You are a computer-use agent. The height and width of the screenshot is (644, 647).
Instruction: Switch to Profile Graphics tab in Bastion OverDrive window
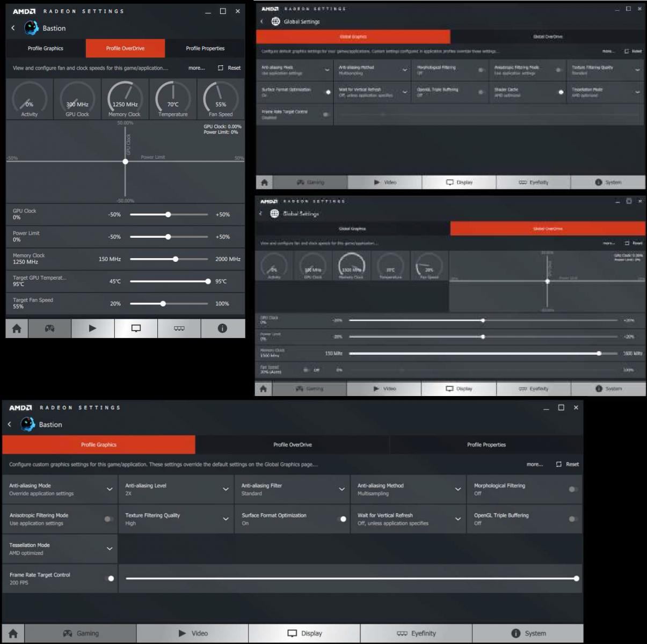(46, 48)
